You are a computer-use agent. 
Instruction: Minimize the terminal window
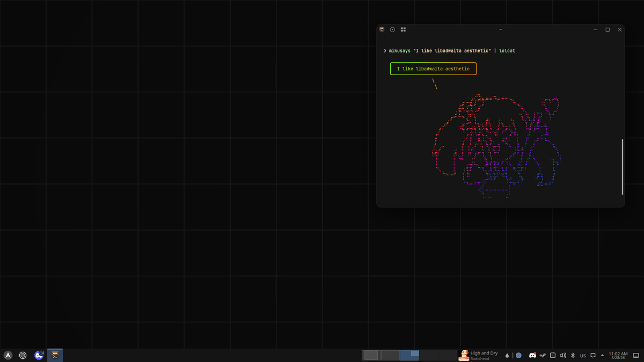click(596, 29)
